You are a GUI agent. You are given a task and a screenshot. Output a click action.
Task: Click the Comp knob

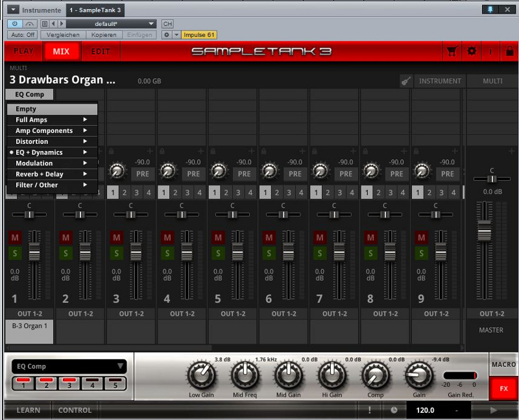click(x=376, y=376)
